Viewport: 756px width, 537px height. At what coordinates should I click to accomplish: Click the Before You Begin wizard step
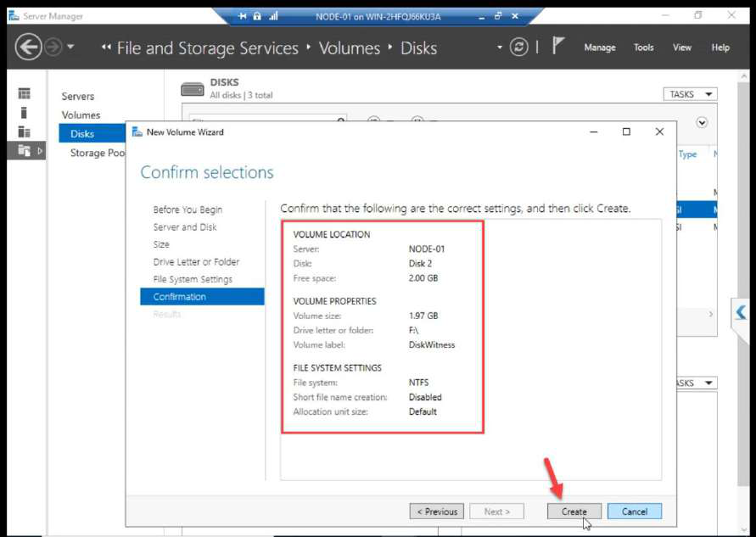[188, 210]
